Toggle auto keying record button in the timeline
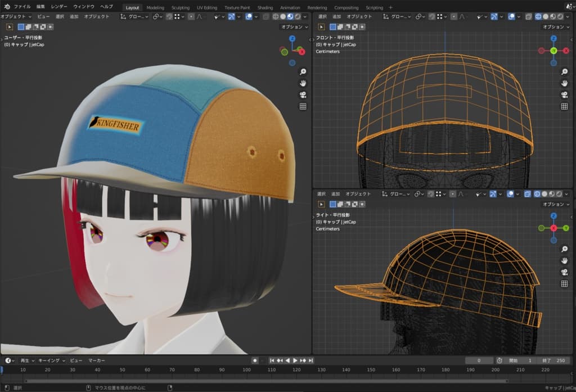The width and height of the screenshot is (576, 392). [x=255, y=361]
